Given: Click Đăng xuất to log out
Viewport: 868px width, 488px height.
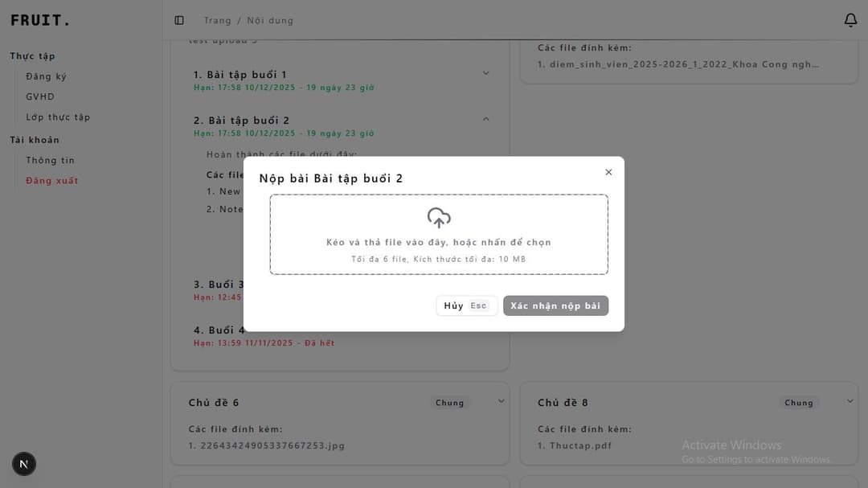Looking at the screenshot, I should pyautogui.click(x=52, y=180).
